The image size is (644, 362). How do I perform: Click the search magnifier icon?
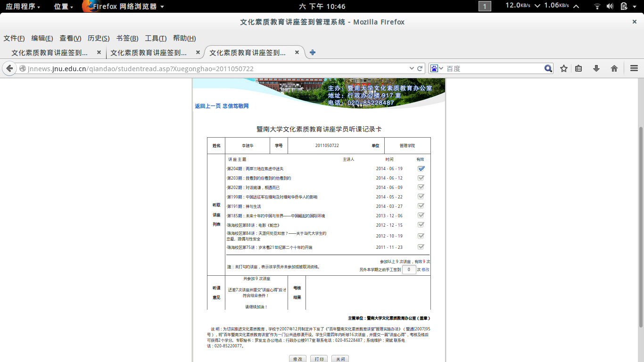[x=548, y=68]
